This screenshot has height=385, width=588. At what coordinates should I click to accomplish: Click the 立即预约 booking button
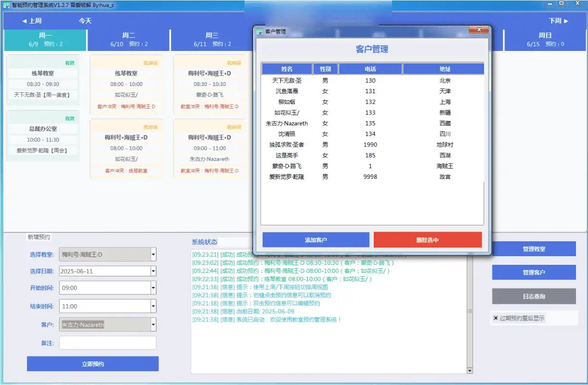click(92, 363)
